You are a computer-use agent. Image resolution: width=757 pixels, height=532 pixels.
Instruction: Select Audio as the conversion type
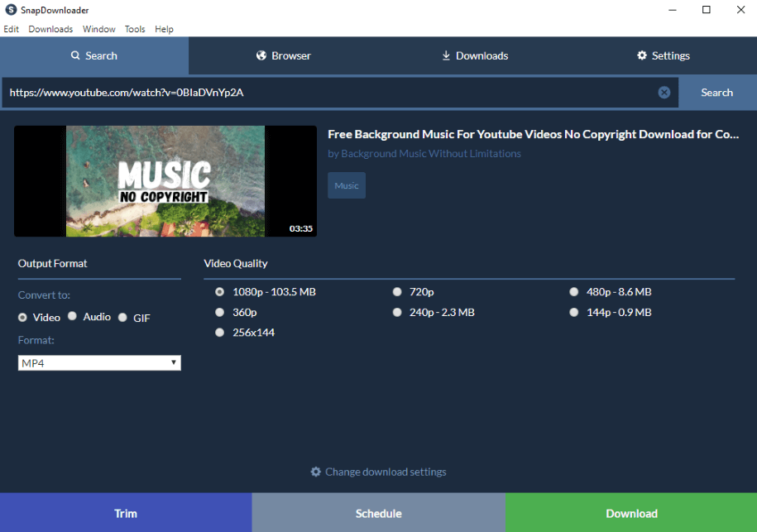[x=73, y=316]
